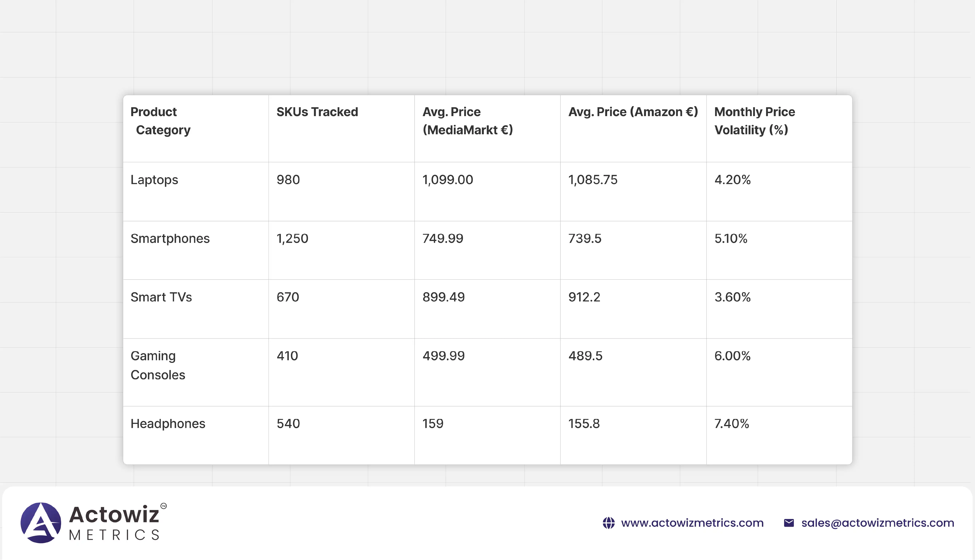The width and height of the screenshot is (975, 560).
Task: Click the 1,099.00 MediaMarkt laptop price
Action: [x=448, y=180]
